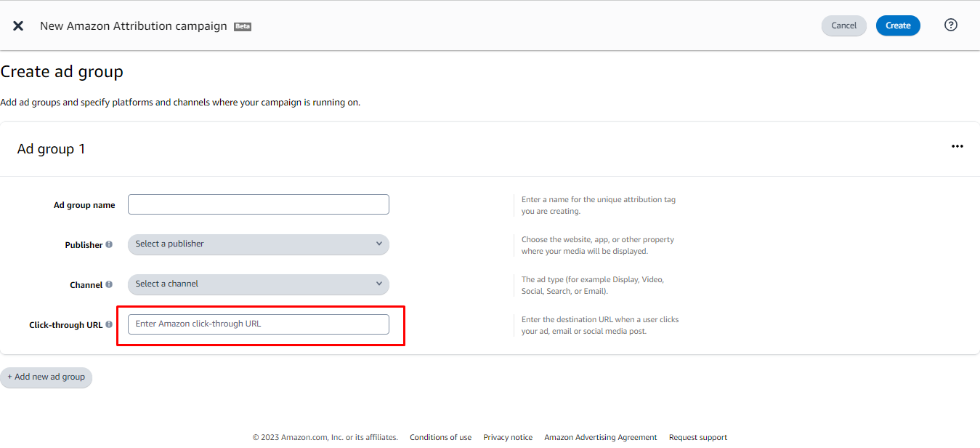The width and height of the screenshot is (980, 448).
Task: Focus the Amazon click-through URL field
Action: (259, 324)
